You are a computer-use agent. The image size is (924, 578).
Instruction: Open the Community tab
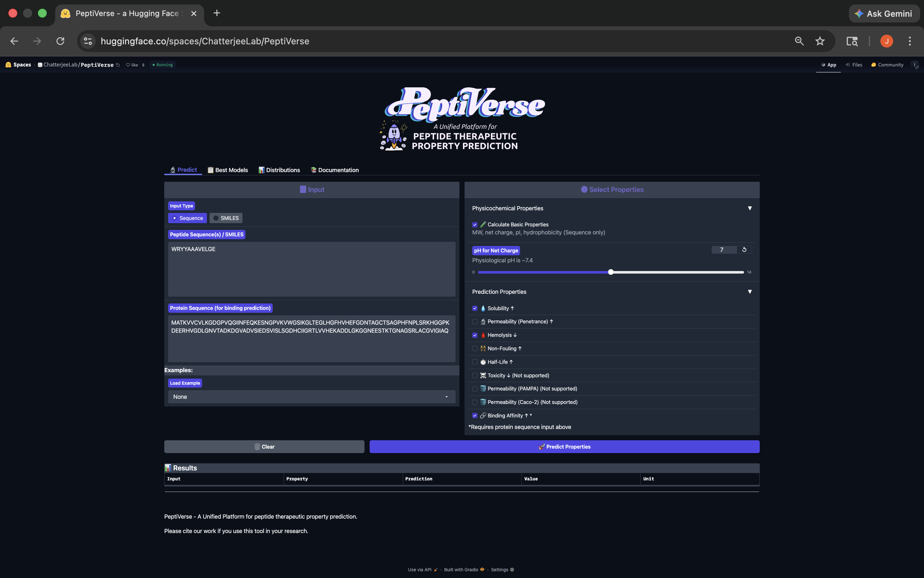887,65
